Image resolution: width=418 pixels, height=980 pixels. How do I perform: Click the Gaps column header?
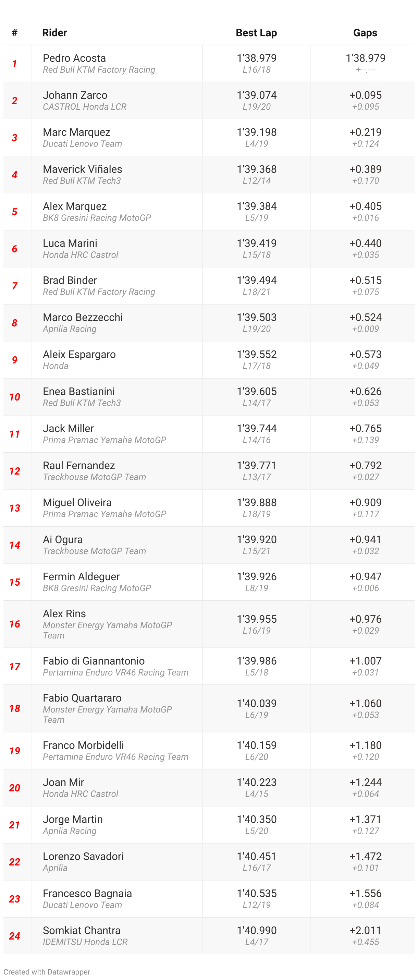[x=365, y=33]
